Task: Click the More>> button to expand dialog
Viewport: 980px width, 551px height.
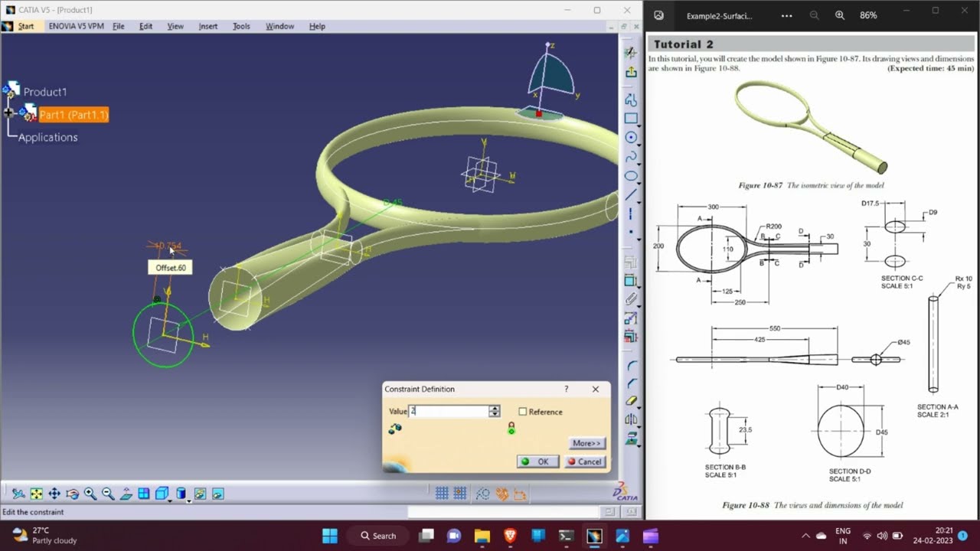Action: tap(587, 443)
